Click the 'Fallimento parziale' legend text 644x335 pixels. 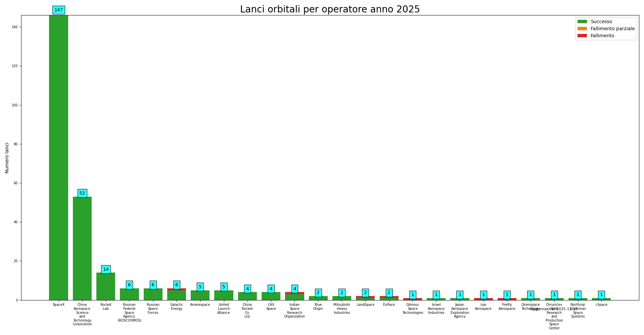tap(612, 29)
